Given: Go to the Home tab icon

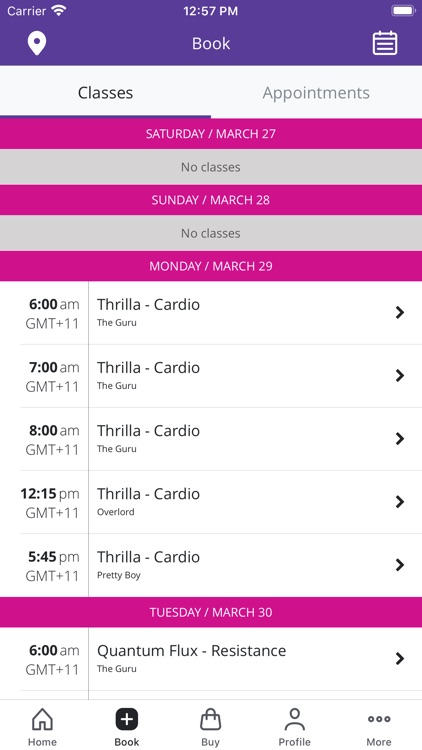Looking at the screenshot, I should pos(42,719).
